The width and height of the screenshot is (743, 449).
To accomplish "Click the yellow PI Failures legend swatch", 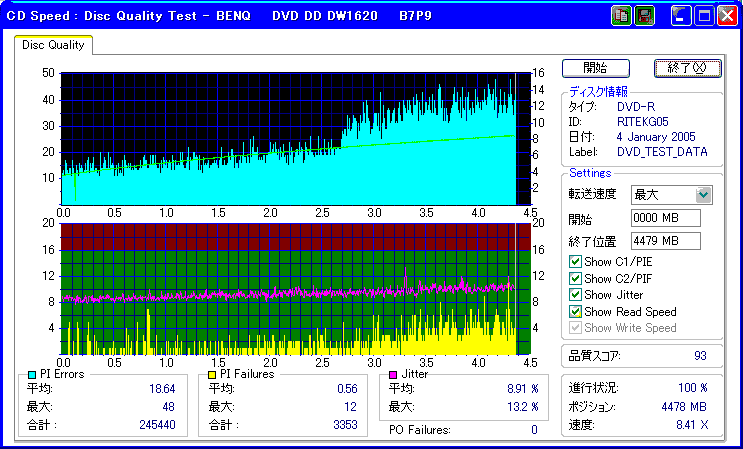I will (x=212, y=375).
